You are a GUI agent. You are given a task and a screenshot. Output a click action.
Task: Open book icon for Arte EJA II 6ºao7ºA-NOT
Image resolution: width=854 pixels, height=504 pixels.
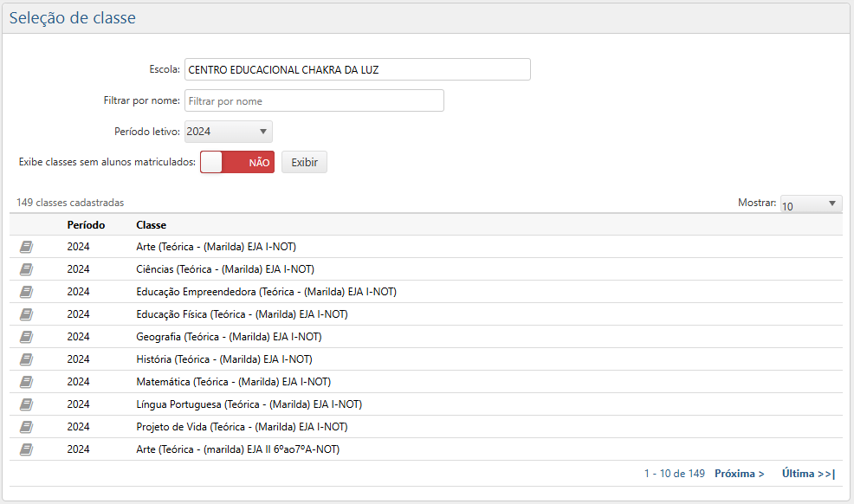tap(26, 449)
